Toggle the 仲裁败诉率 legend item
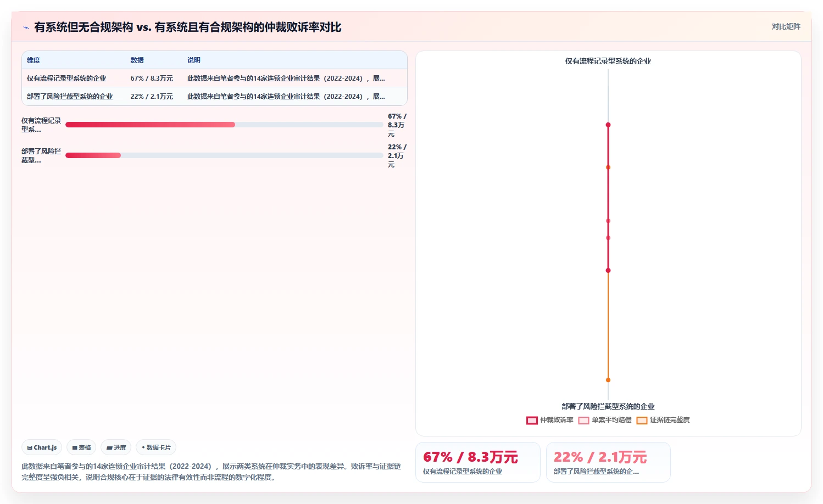 (549, 420)
